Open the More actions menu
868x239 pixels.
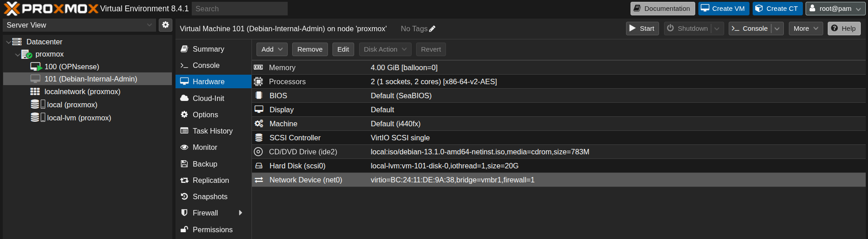pos(806,29)
